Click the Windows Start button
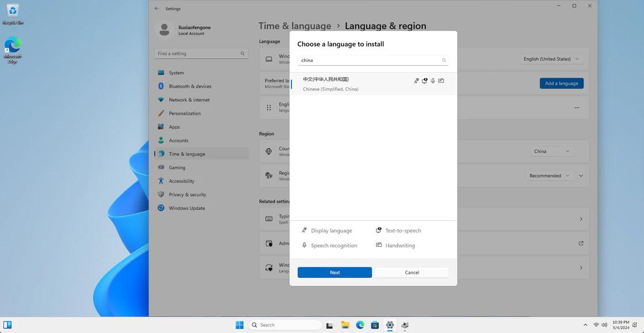The image size is (644, 333). (x=239, y=325)
